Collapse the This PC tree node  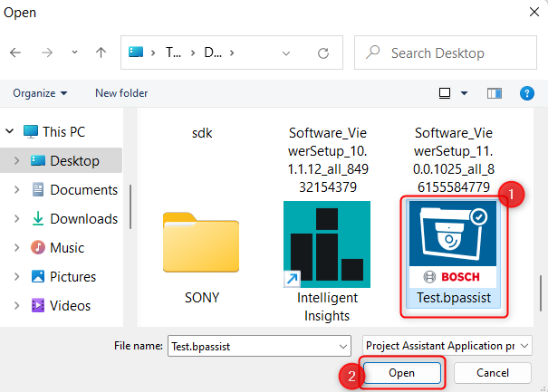[9, 132]
